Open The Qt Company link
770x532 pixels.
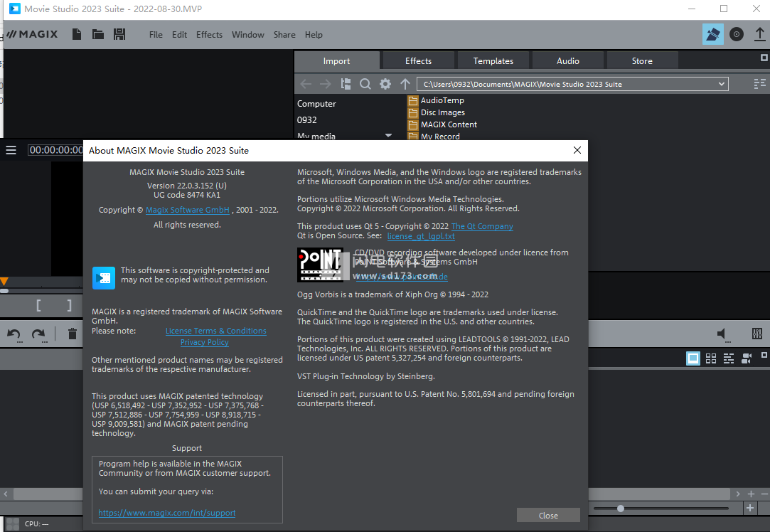pyautogui.click(x=482, y=226)
